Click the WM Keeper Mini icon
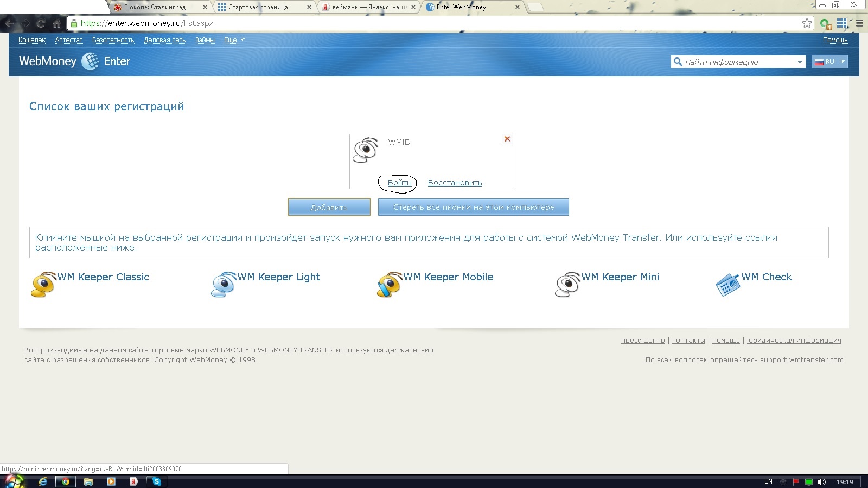The width and height of the screenshot is (868, 488). tap(568, 285)
